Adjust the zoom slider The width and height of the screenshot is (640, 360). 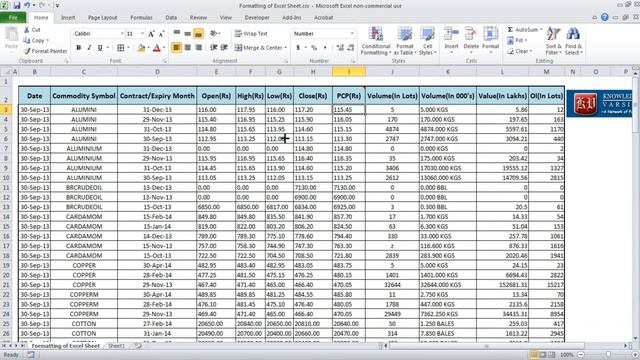coord(608,355)
